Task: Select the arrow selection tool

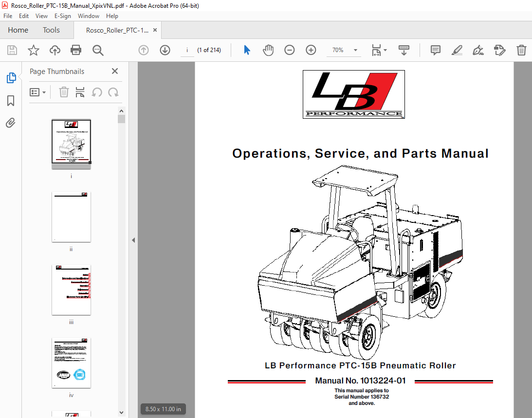Action: 247,50
